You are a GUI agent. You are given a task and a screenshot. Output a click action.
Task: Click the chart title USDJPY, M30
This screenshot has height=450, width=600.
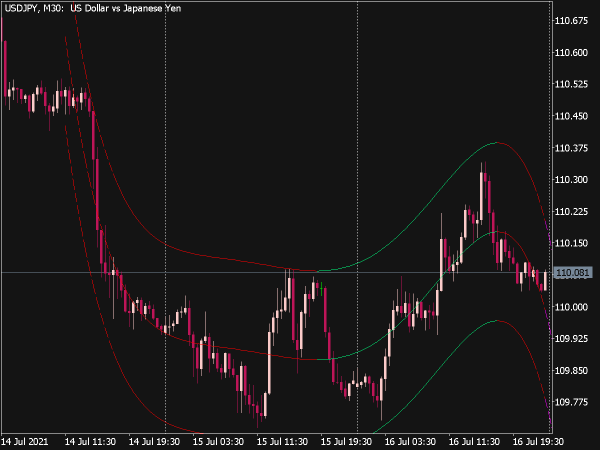(34, 8)
